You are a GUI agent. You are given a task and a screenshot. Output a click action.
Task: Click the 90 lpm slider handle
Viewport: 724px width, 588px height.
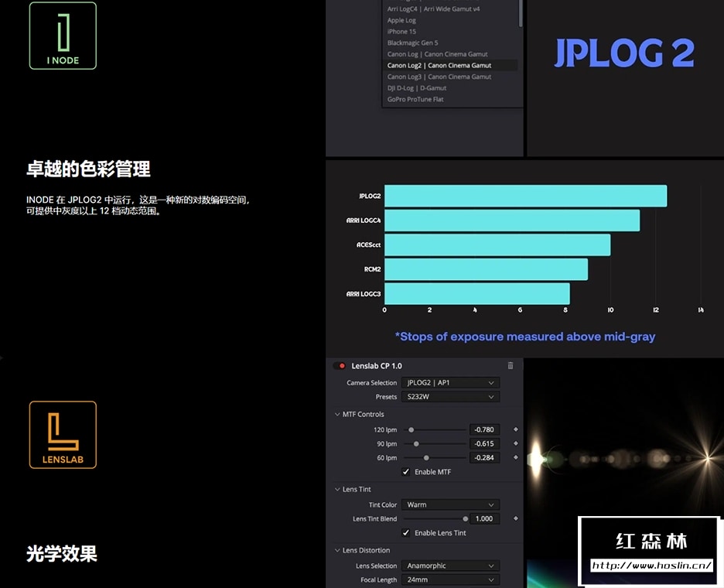point(416,443)
